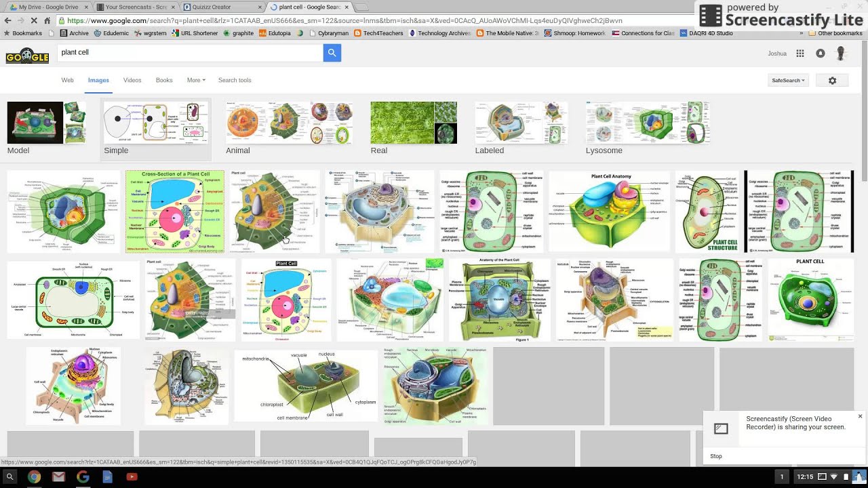Open the URL Shortener bookmark

(x=195, y=33)
